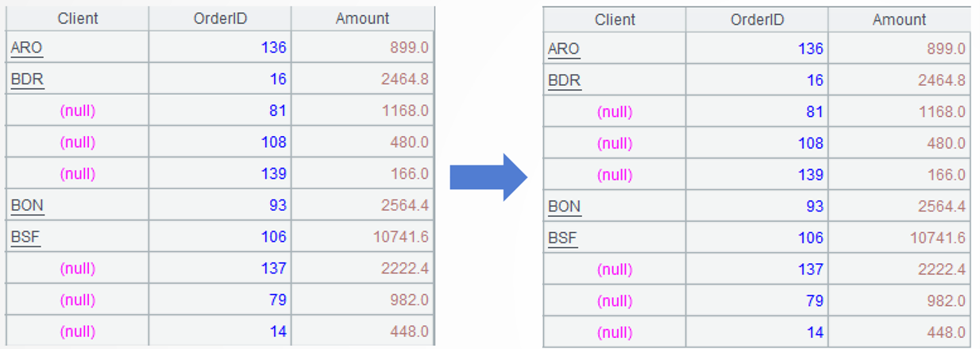980x349 pixels.
Task: Open the BDR client link in right table
Action: tap(564, 80)
